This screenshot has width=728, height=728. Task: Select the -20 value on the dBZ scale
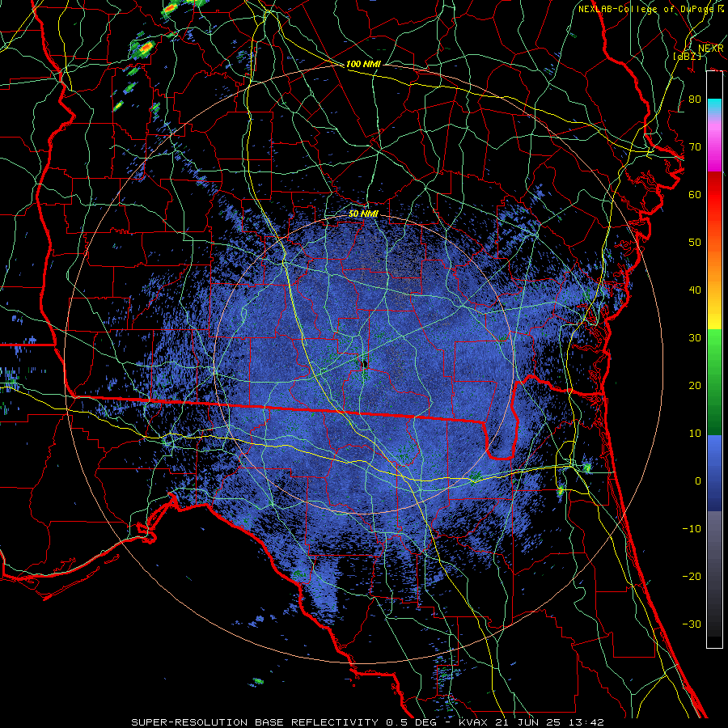[x=692, y=576]
